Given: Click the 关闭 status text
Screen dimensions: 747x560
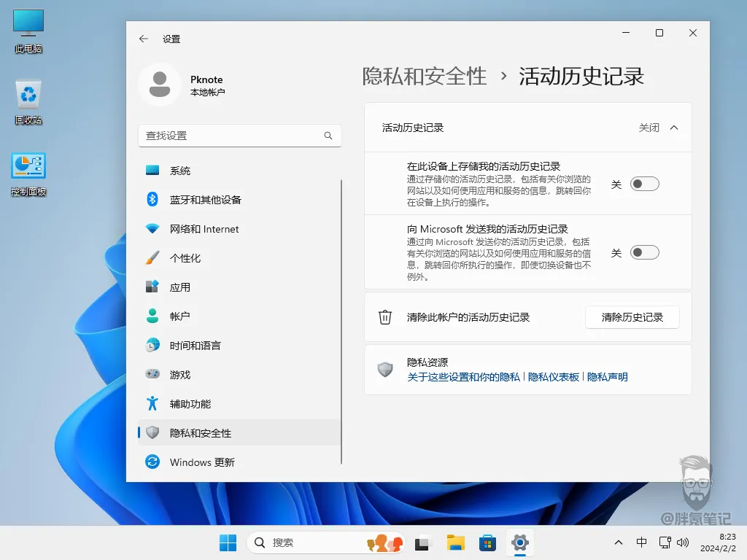Looking at the screenshot, I should click(649, 128).
